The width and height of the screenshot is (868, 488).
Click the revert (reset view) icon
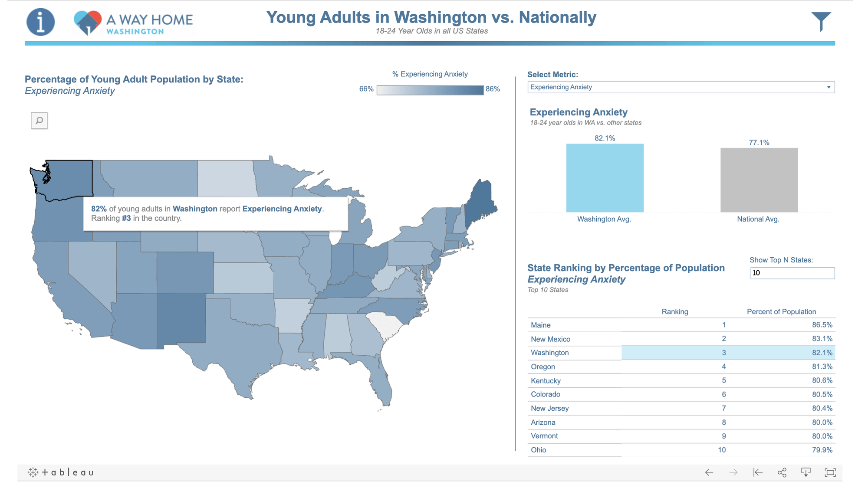point(758,472)
